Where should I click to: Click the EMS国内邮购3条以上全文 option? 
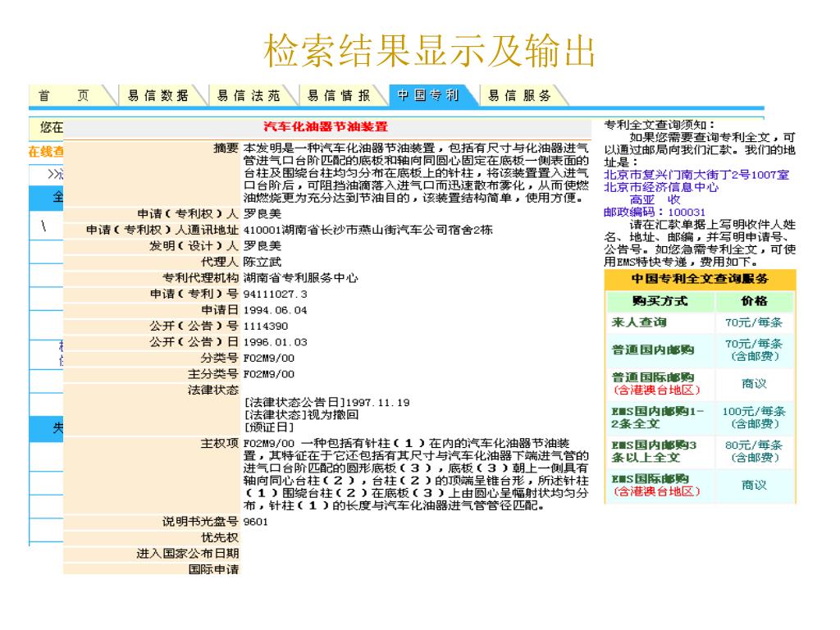pos(654,451)
